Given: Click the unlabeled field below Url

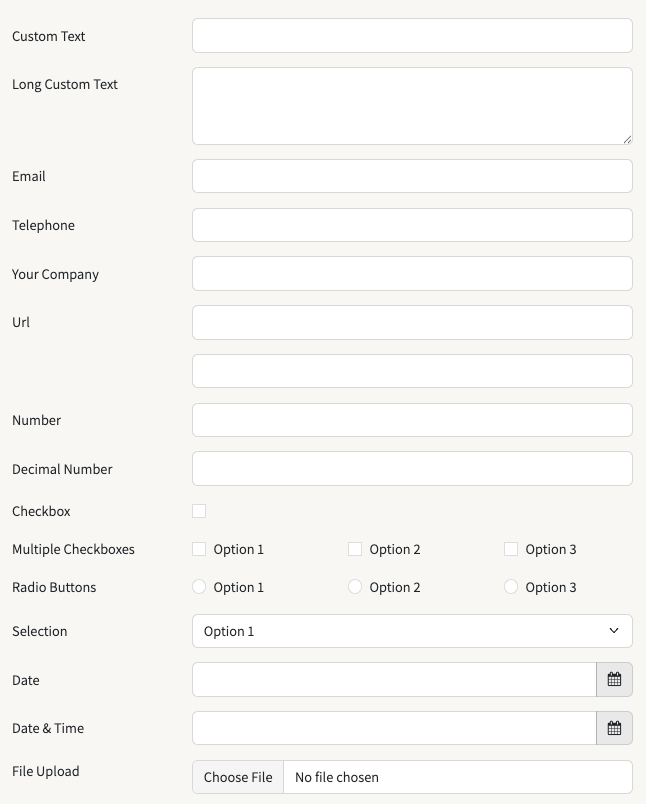Looking at the screenshot, I should [412, 370].
